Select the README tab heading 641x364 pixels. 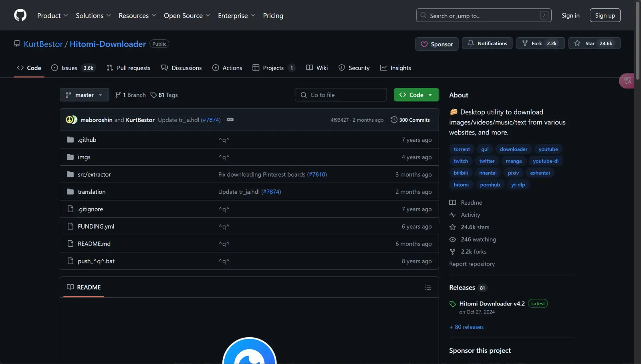tap(84, 287)
